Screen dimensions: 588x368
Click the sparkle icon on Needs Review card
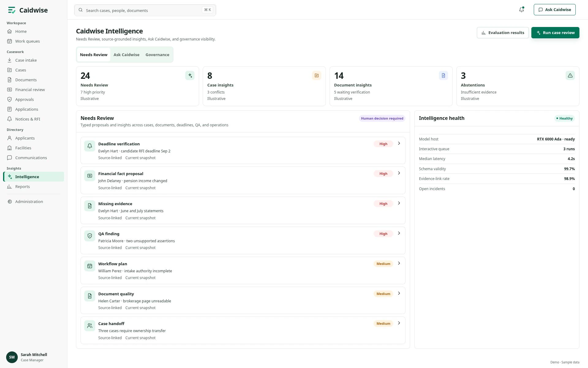click(190, 75)
